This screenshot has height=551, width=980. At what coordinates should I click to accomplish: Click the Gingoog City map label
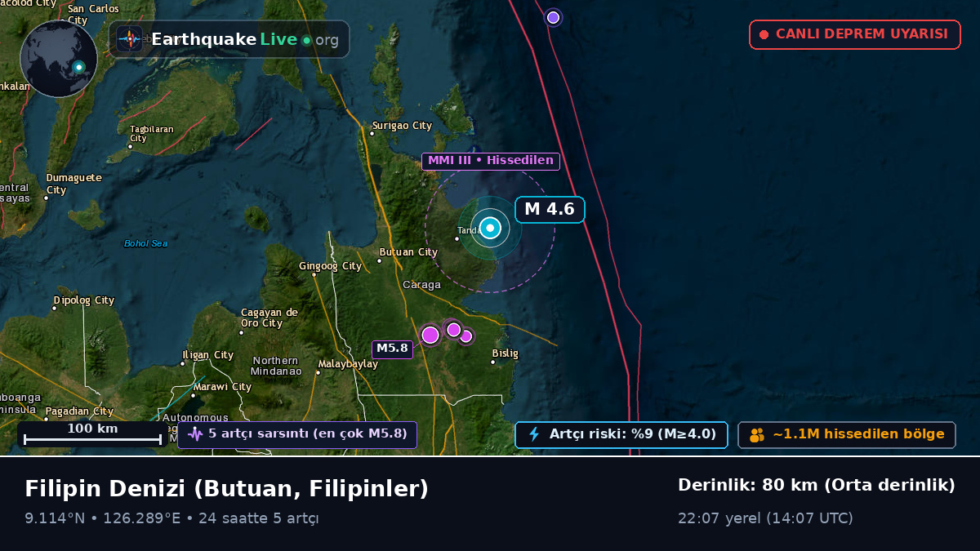[x=330, y=266]
